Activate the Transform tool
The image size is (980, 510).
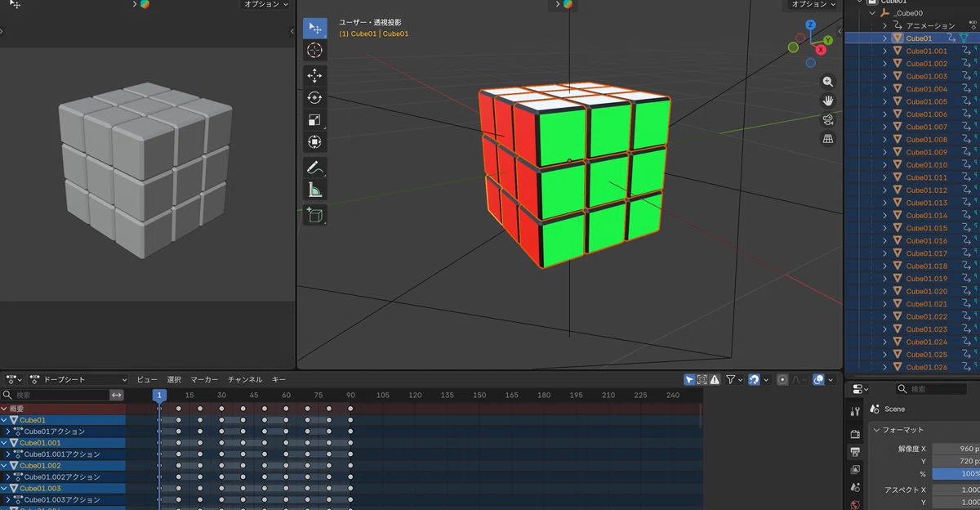[x=314, y=142]
